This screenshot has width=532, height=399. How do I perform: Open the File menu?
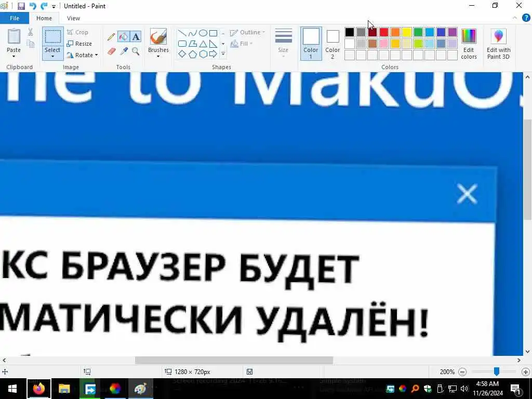[x=14, y=18]
